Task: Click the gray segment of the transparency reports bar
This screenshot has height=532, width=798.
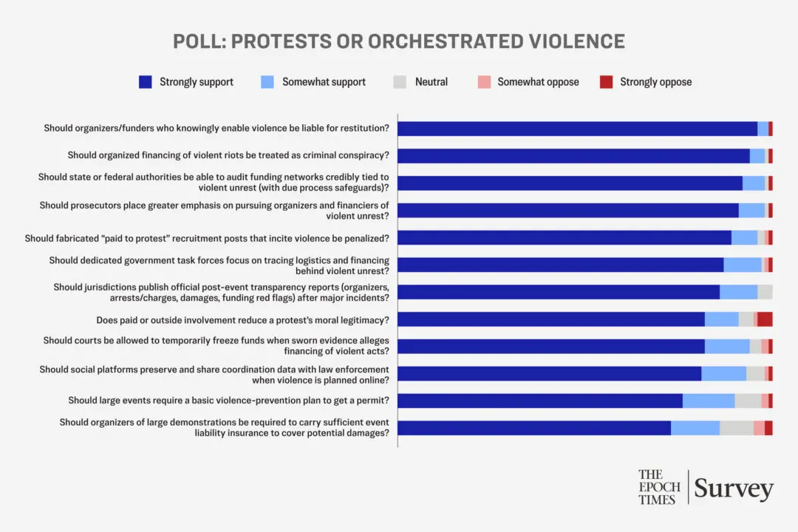Action: 765,292
